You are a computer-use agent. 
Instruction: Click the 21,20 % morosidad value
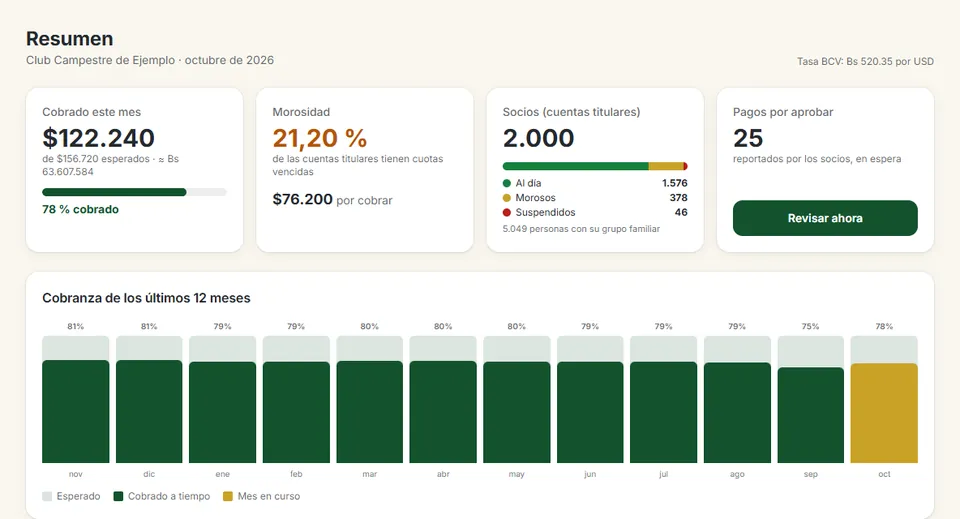click(320, 138)
